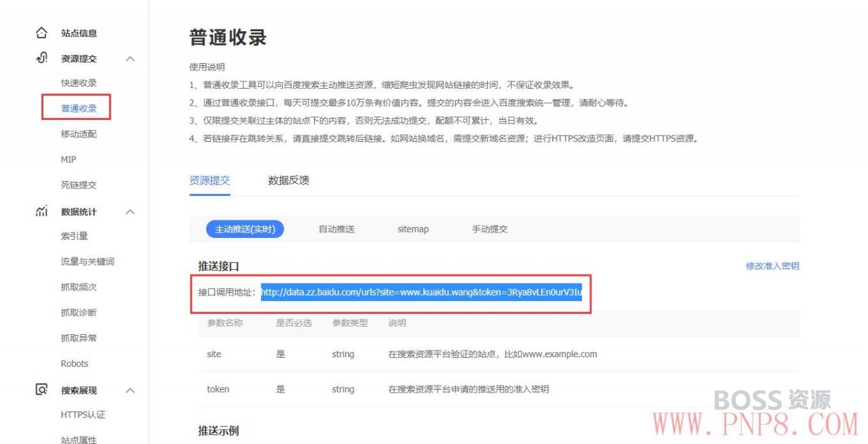Select 手动提交 option
The height and width of the screenshot is (444, 868).
coord(490,229)
